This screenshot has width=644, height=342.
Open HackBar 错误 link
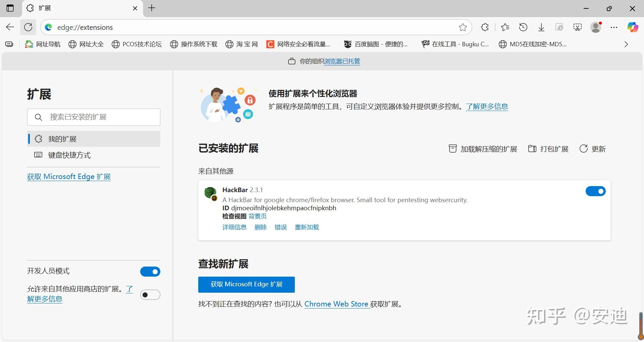[281, 227]
